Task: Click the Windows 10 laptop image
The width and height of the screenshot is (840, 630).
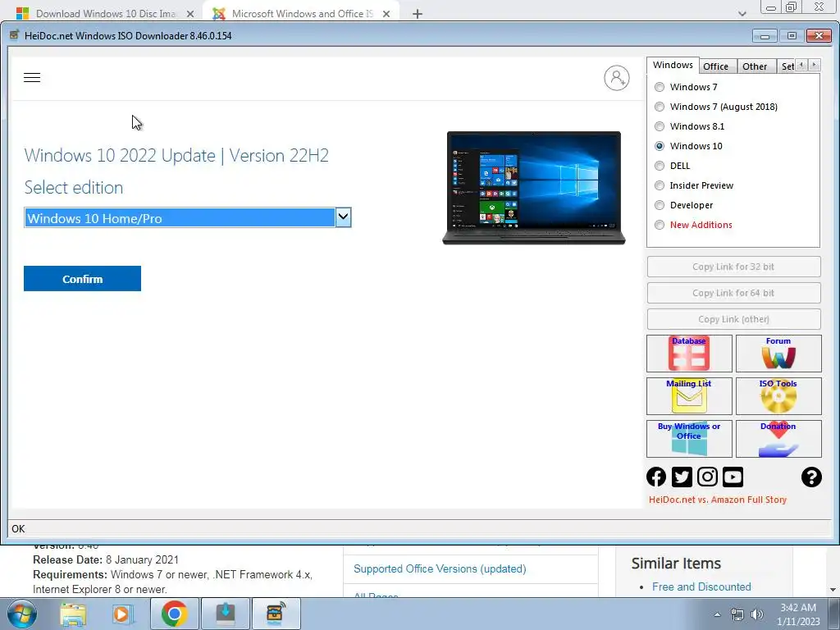Action: click(533, 188)
